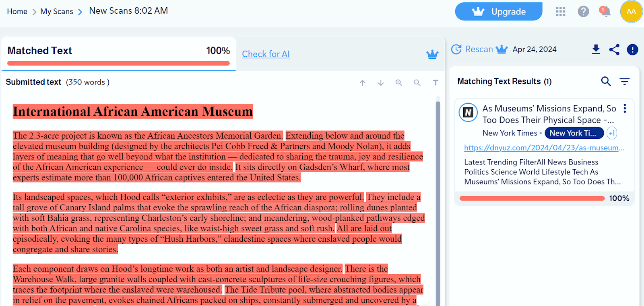The width and height of the screenshot is (644, 306).
Task: Click the crown icon beside Check for AI
Action: (432, 54)
